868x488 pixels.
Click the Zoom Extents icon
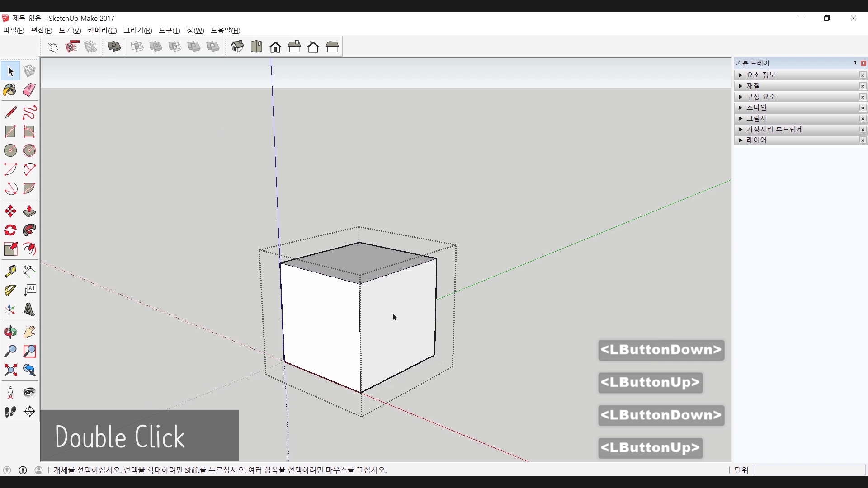pyautogui.click(x=10, y=371)
